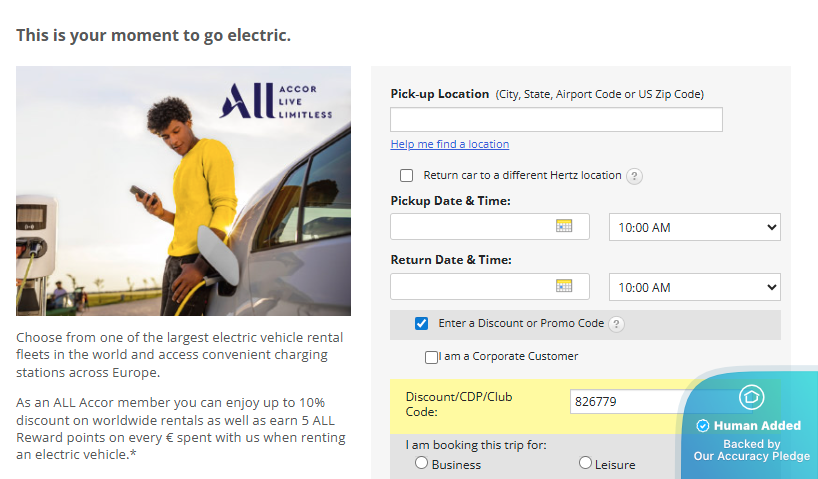Click help icon next to Promo Code
The width and height of the screenshot is (818, 479).
pos(617,324)
